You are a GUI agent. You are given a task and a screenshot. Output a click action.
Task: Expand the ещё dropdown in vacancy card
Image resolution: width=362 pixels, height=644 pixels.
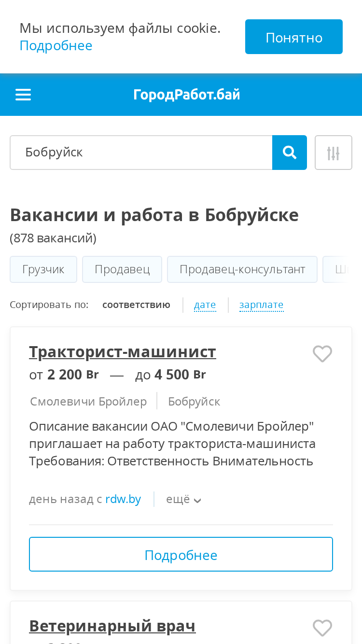pos(183,499)
